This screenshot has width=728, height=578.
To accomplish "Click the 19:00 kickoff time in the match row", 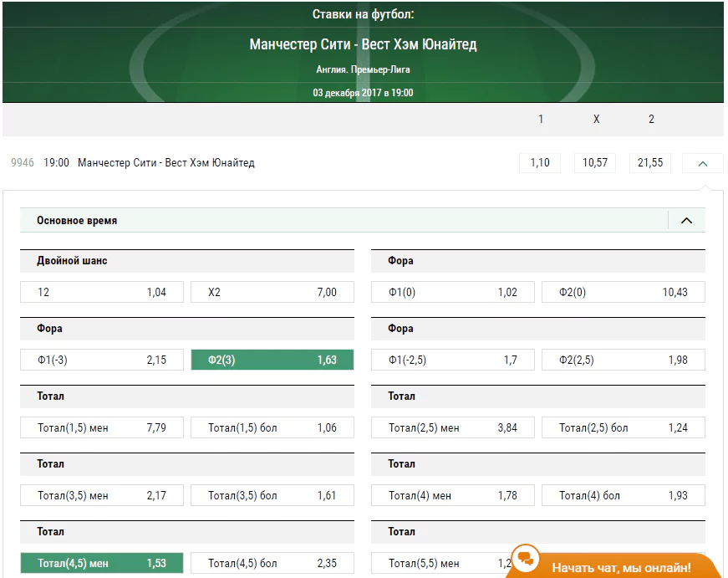I will (x=56, y=162).
